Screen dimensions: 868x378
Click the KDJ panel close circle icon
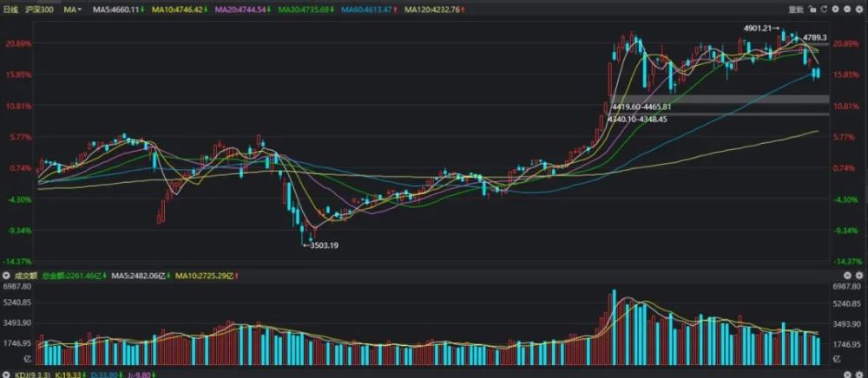(847, 375)
